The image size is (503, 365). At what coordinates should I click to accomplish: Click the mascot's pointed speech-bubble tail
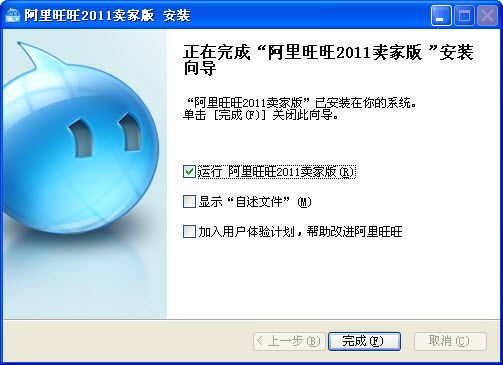35,55
